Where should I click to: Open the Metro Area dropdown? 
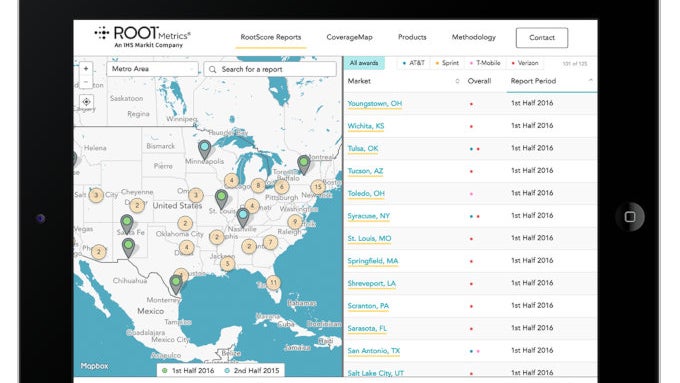click(x=152, y=69)
